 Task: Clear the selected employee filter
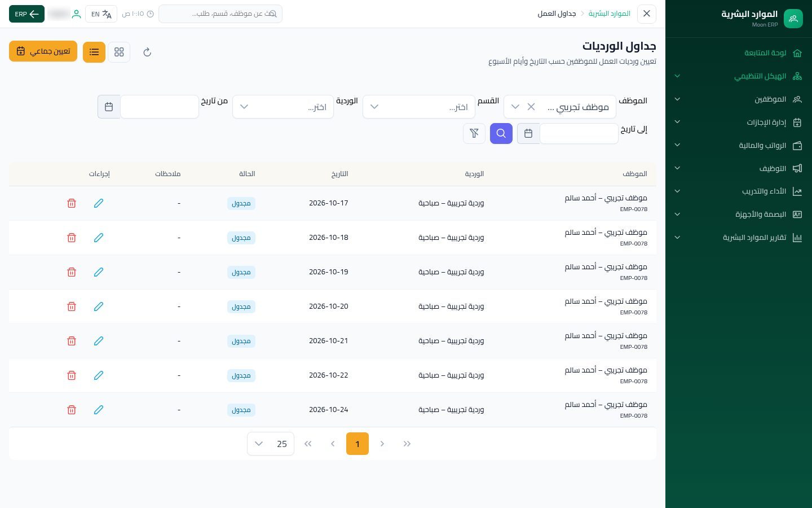point(531,107)
